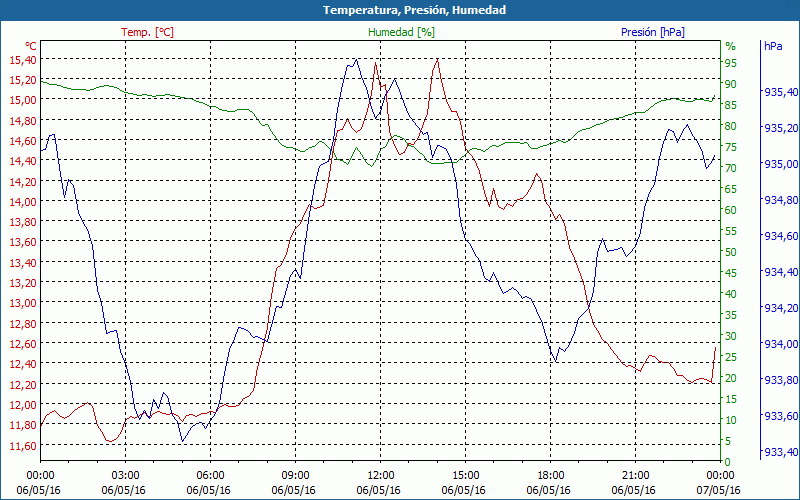Select the '11,80' temperature tick label
The image size is (800, 500).
(x=23, y=425)
